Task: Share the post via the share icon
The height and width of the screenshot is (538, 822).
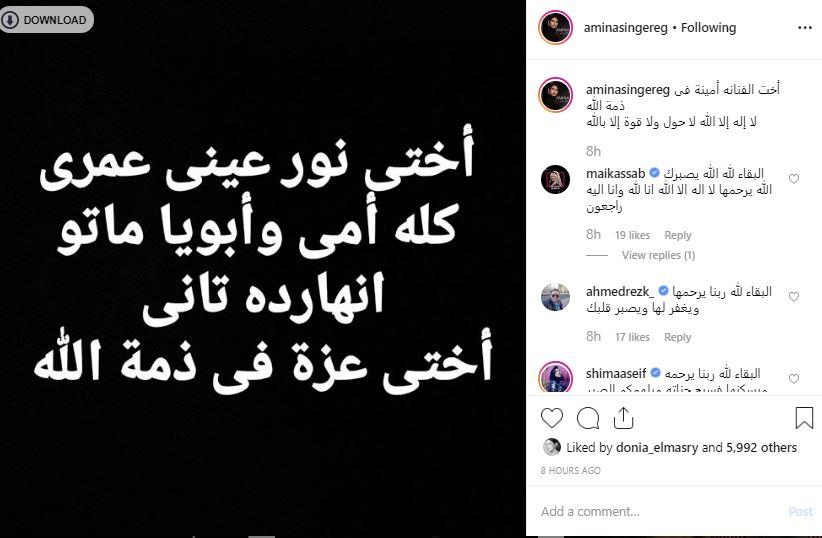Action: (623, 418)
